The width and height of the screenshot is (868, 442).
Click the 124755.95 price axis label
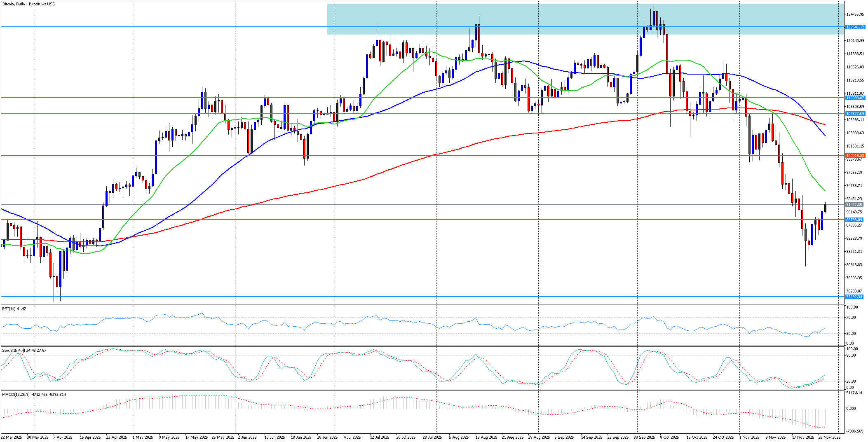click(x=855, y=14)
